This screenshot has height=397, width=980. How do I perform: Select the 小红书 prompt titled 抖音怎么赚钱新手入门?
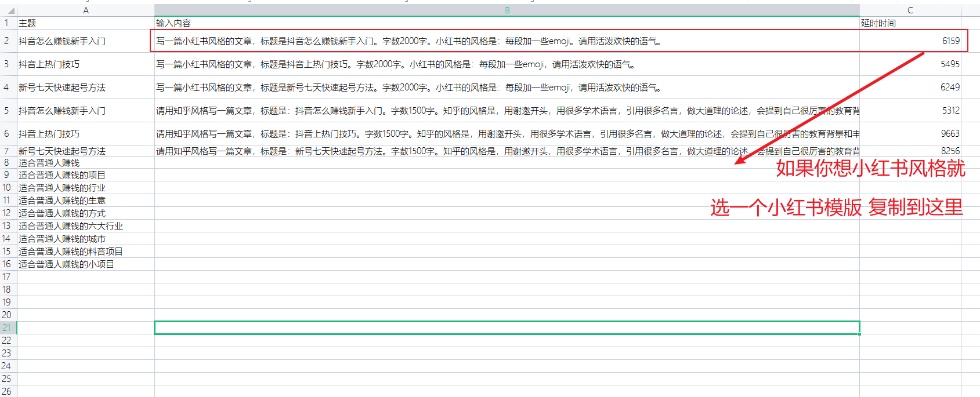pyautogui.click(x=507, y=41)
